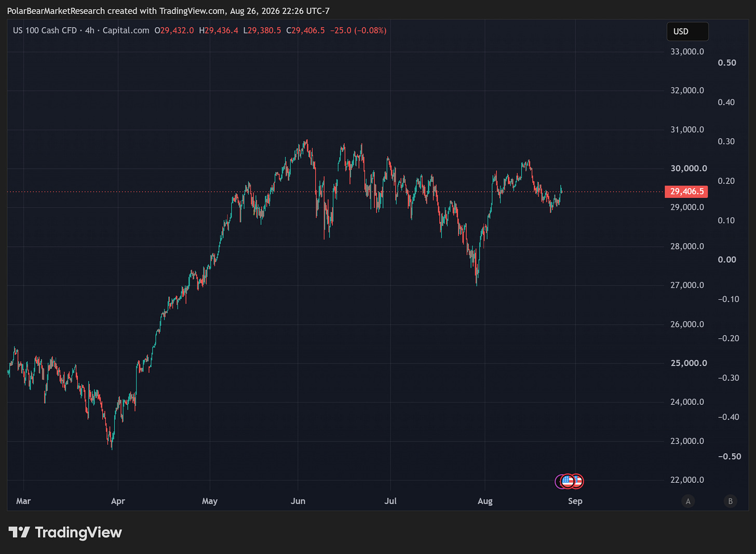Click the 4h interval label in the legend
This screenshot has height=554, width=756.
point(90,31)
